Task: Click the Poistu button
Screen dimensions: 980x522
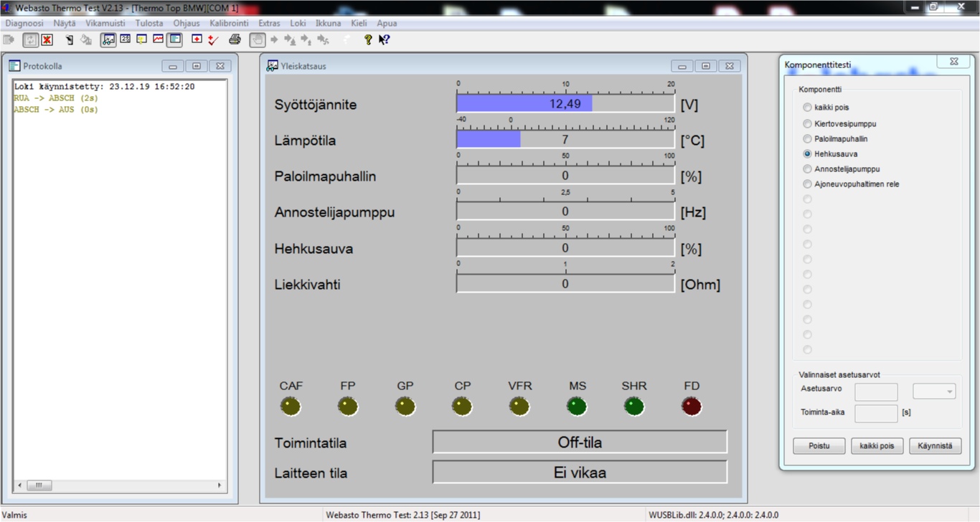Action: coord(819,446)
